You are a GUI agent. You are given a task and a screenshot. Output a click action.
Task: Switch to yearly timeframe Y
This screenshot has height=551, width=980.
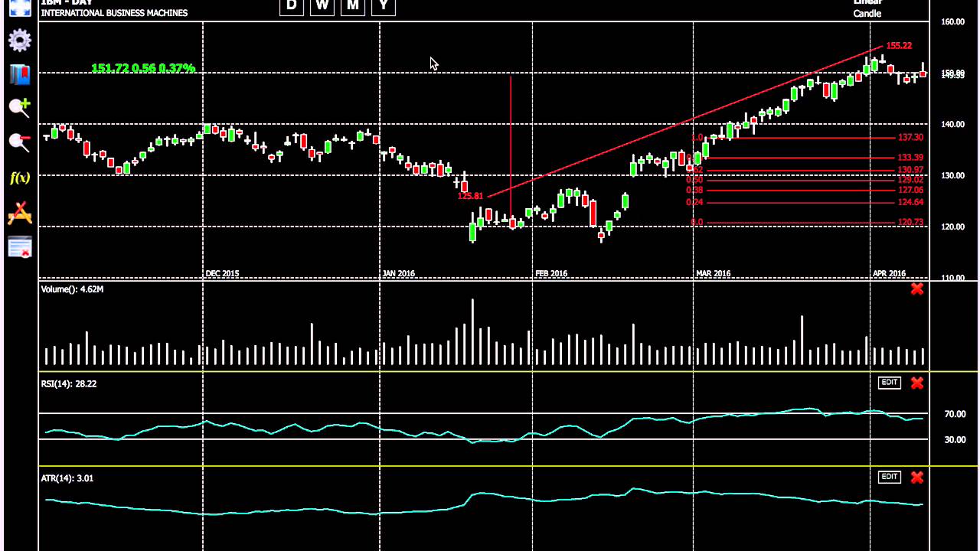coord(384,6)
